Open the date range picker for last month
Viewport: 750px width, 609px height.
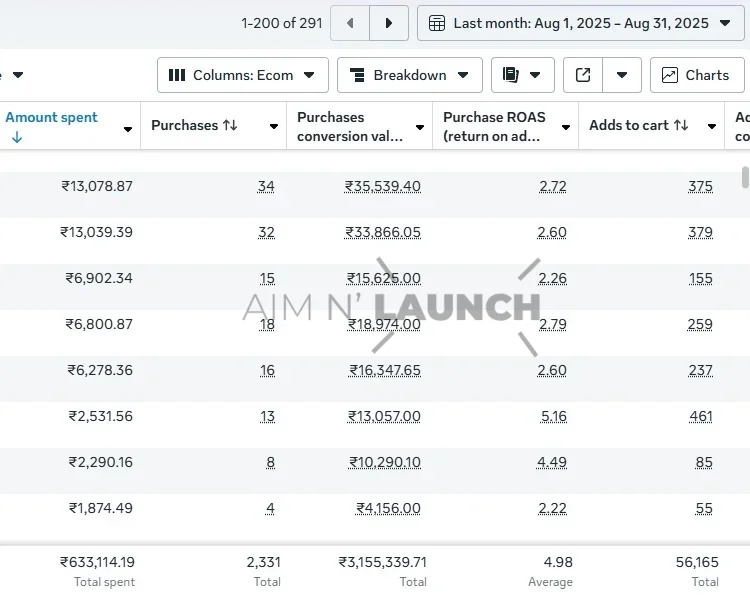pos(581,23)
